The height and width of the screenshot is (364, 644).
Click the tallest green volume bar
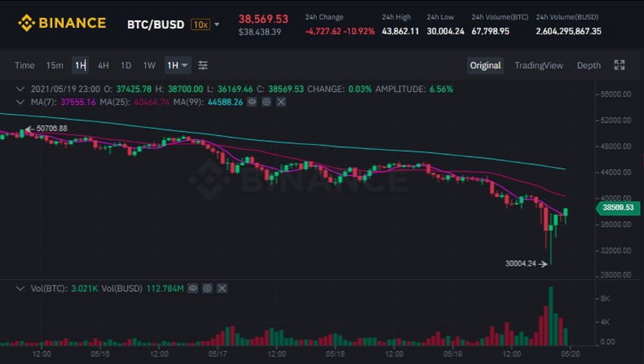pos(551,316)
